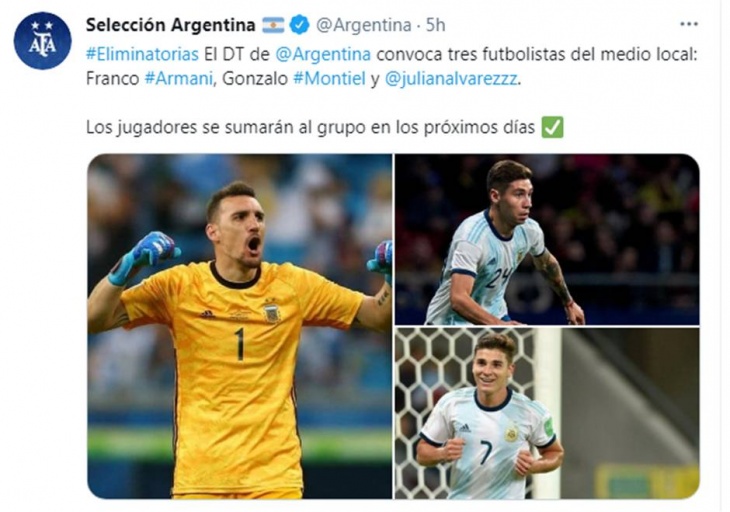This screenshot has height=512, width=730.
Task: Click the AFA crest on yellow jersey
Action: pyautogui.click(x=271, y=311)
